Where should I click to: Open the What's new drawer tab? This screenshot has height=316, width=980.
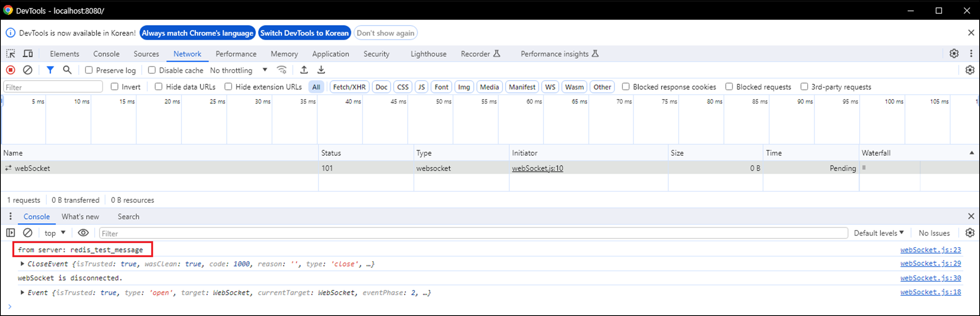click(80, 217)
